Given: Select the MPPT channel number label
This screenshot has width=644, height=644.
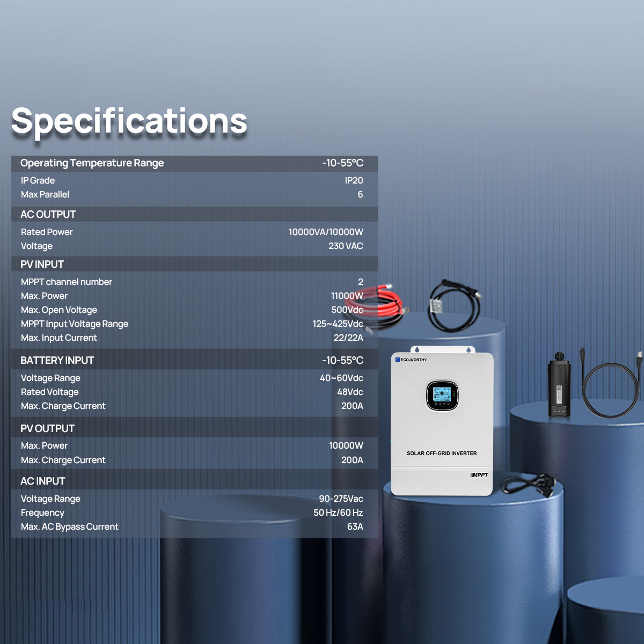Looking at the screenshot, I should [x=67, y=282].
